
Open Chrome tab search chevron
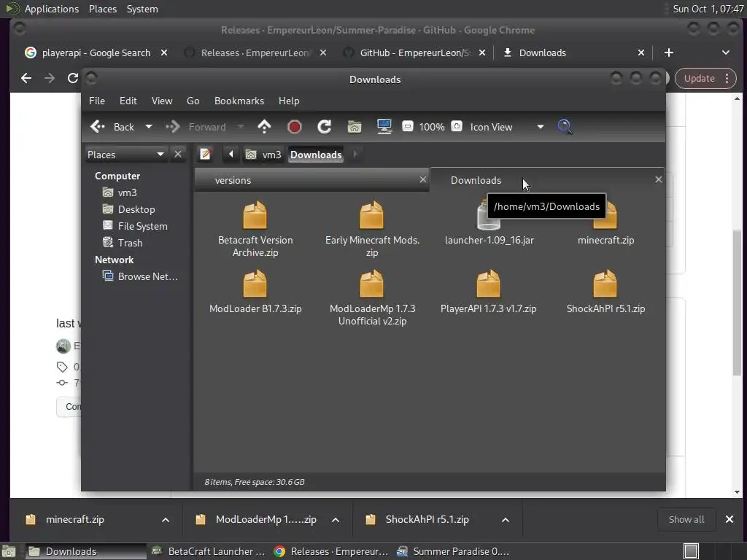726,52
